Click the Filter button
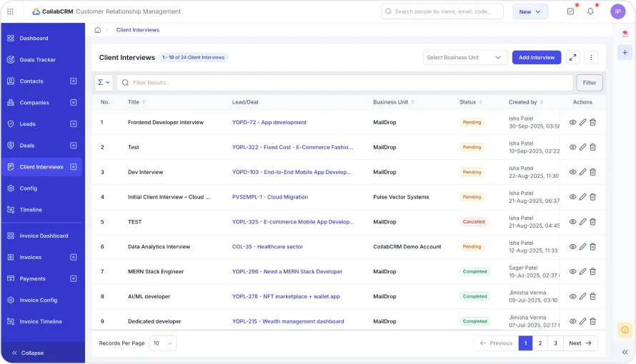The image size is (636, 364). [590, 83]
